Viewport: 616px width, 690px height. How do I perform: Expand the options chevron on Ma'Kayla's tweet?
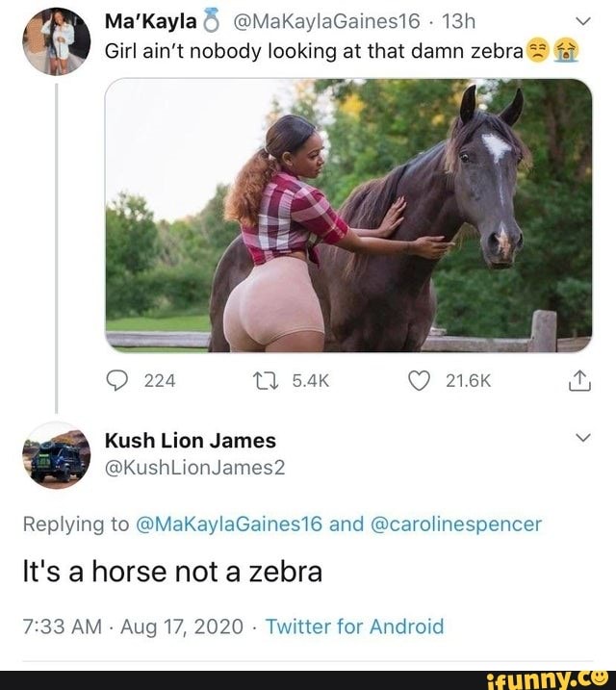pos(581,19)
